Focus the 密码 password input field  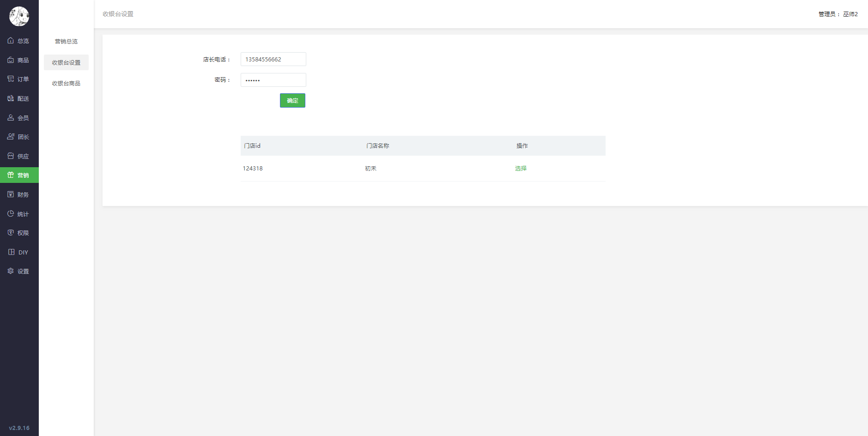click(x=273, y=80)
